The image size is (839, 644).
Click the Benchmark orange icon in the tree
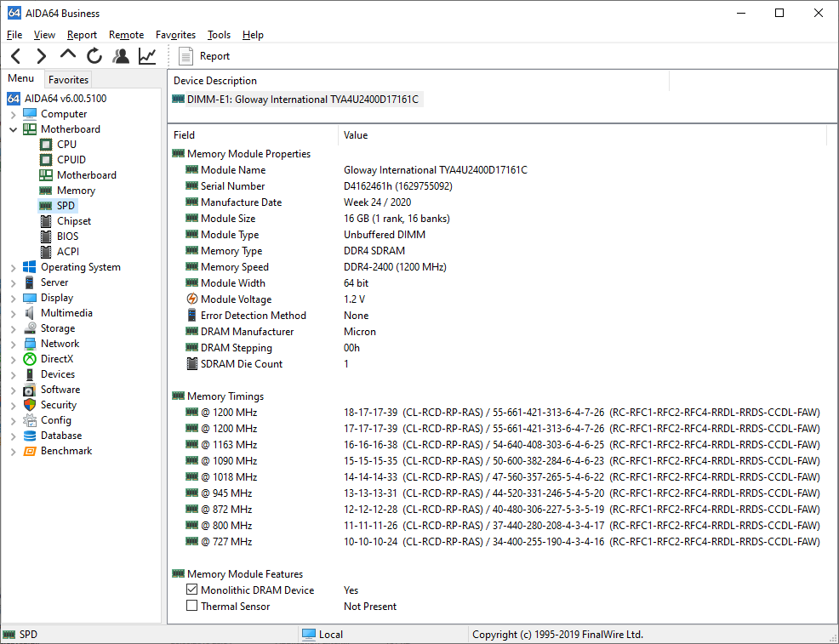[x=30, y=451]
